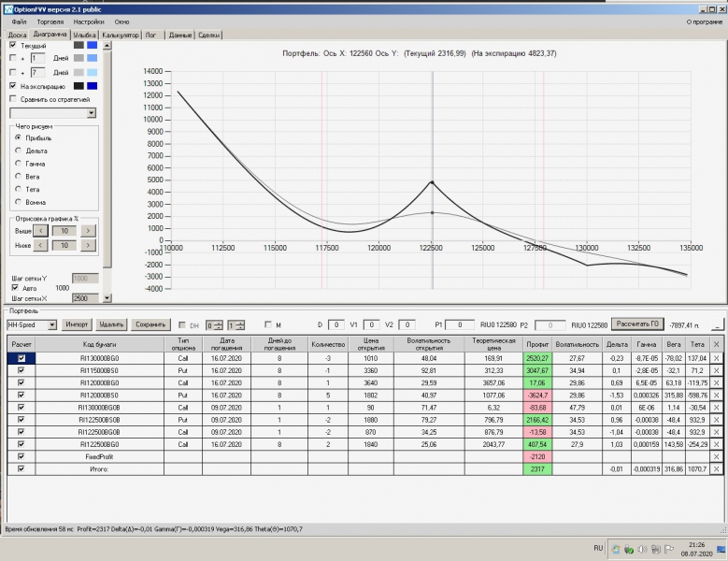Image resolution: width=728 pixels, height=561 pixels.
Task: Uncheck the Текущий curve checkbox
Action: click(x=13, y=45)
